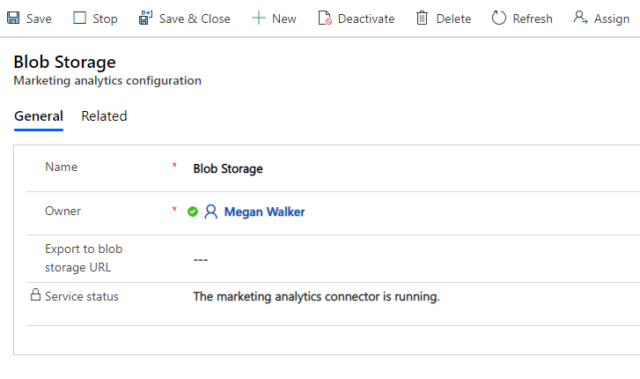
Task: Click the Save & Close command label
Action: (x=195, y=19)
